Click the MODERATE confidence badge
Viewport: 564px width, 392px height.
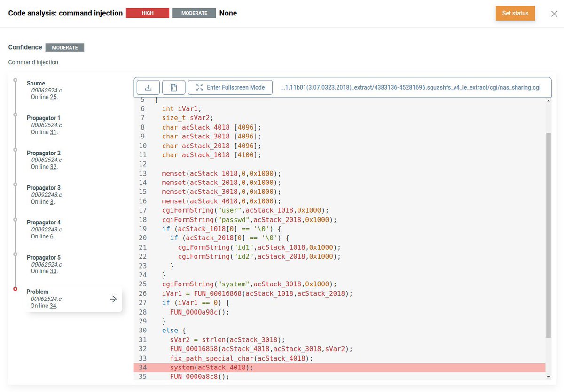click(x=65, y=47)
